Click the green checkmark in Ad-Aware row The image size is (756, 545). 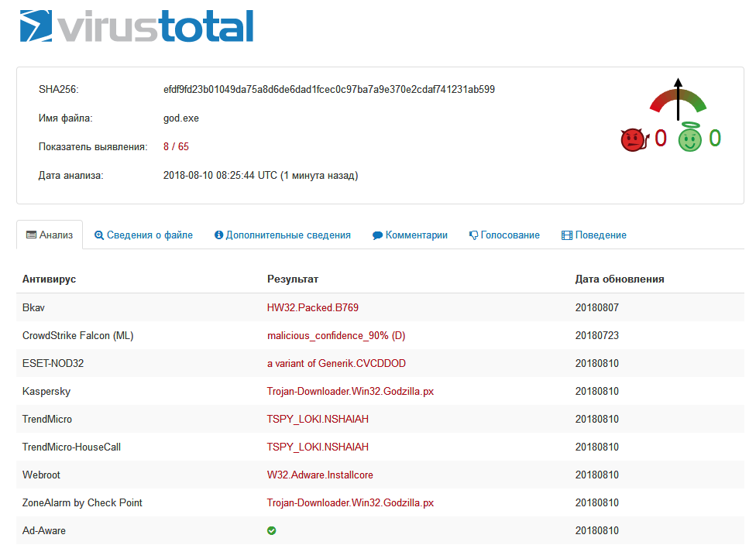(271, 530)
